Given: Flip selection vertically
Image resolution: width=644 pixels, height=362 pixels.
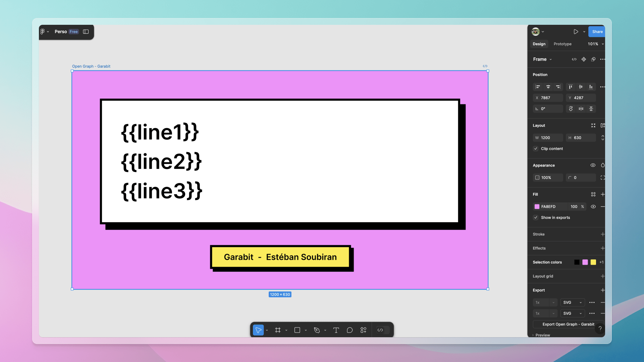Looking at the screenshot, I should tap(591, 109).
